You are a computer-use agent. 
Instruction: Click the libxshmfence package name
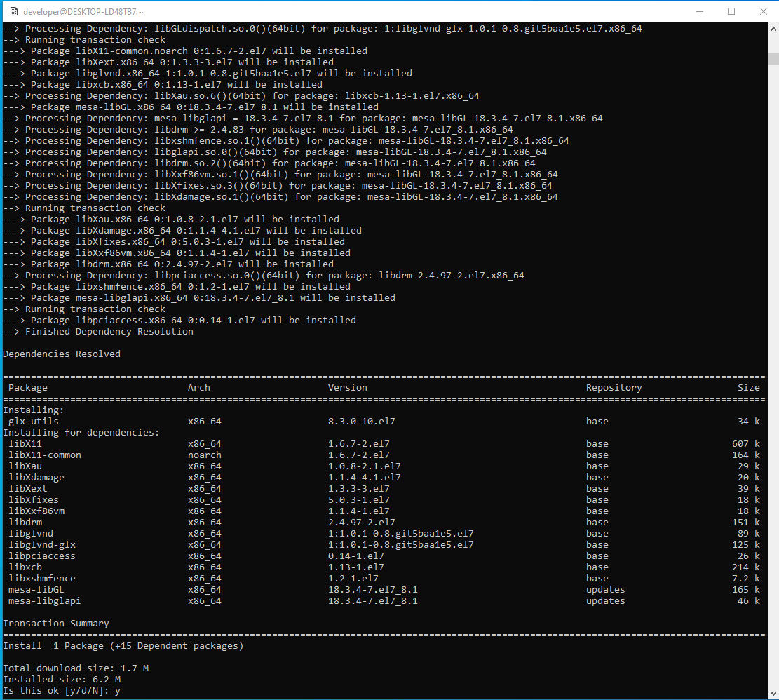click(42, 579)
